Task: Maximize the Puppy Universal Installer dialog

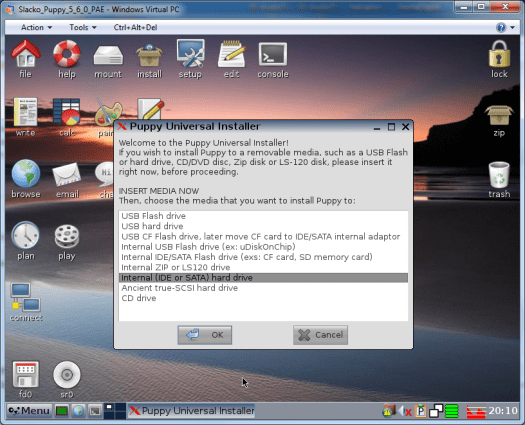Action: [391, 127]
